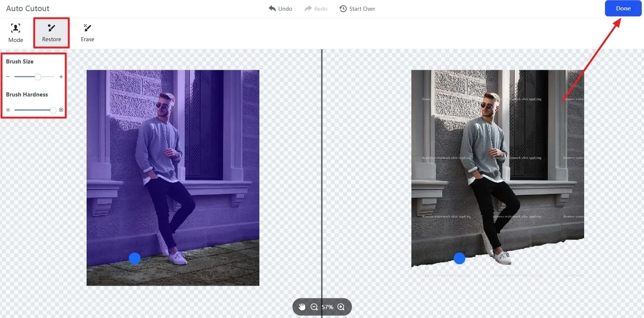The image size is (644, 318).
Task: Select the Restore brush tool
Action: click(x=51, y=33)
